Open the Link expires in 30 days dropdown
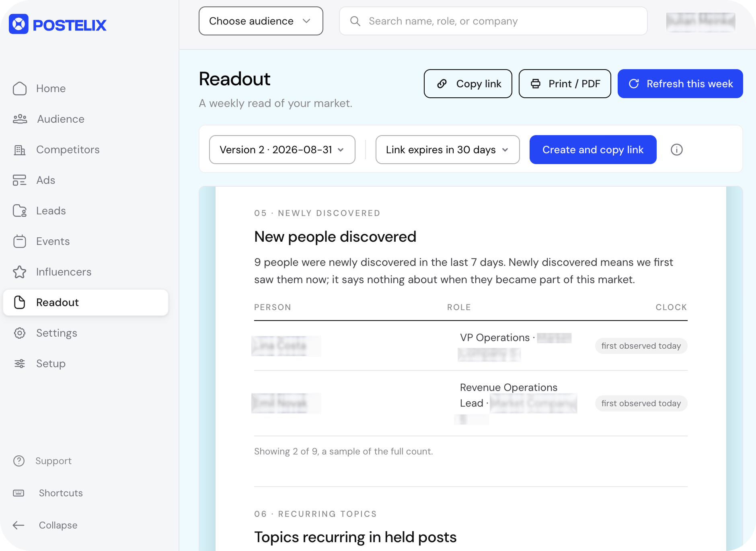 [x=448, y=150]
